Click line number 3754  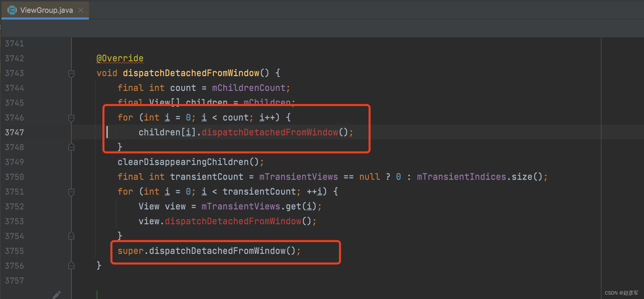(x=14, y=236)
